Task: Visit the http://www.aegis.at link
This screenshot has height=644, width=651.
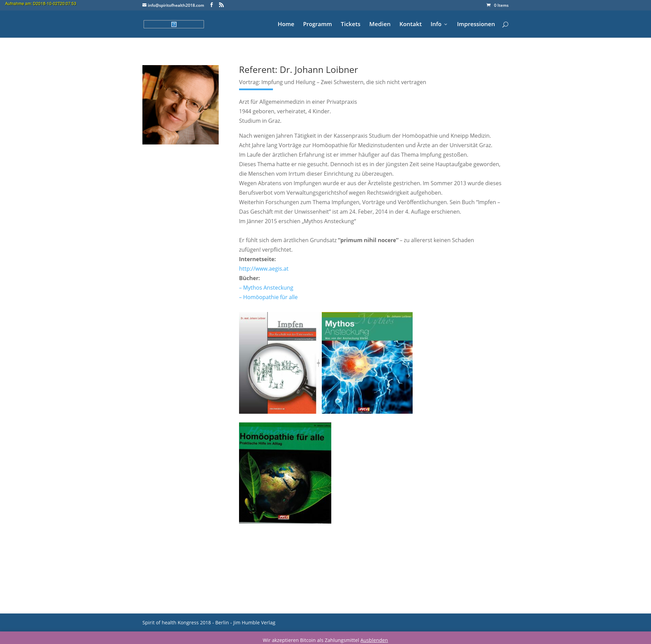Action: tap(263, 269)
